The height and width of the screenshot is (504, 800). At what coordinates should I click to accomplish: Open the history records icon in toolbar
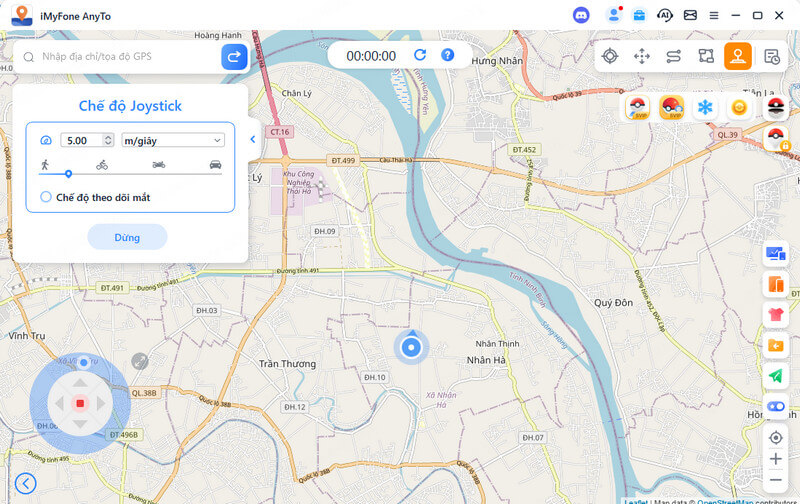coord(771,56)
